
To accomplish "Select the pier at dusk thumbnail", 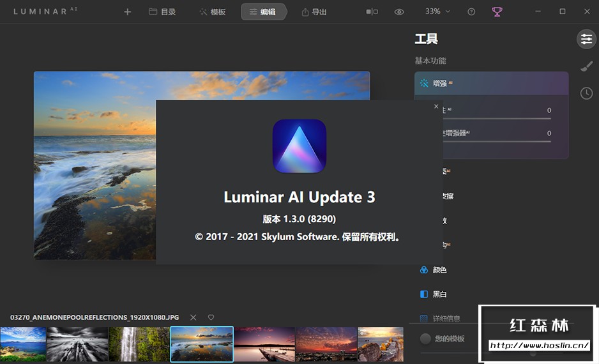I will point(264,344).
